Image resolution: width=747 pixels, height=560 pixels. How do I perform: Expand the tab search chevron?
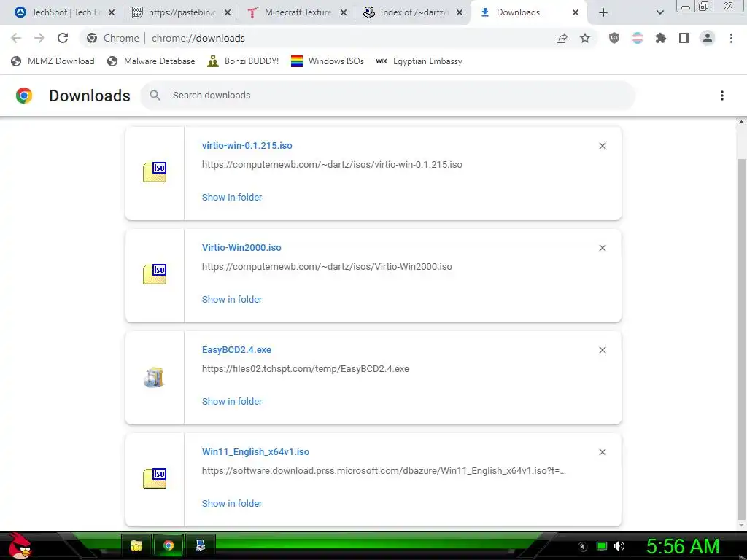(x=659, y=12)
